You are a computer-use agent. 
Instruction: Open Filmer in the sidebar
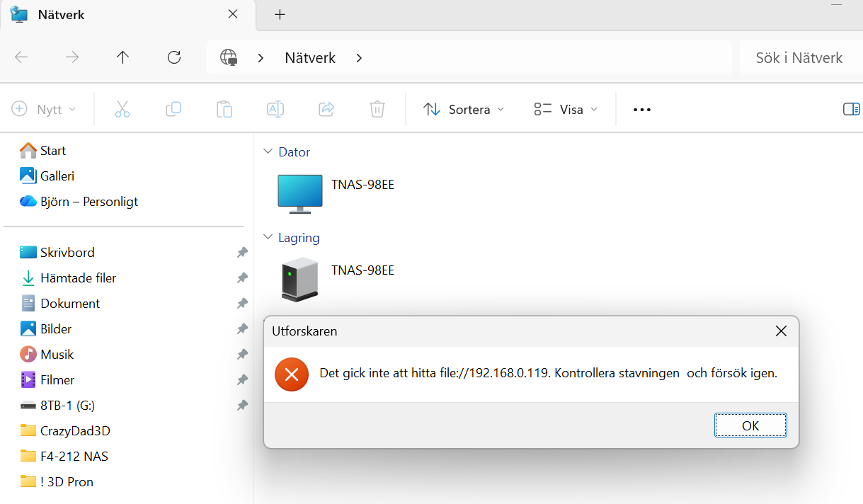[47, 379]
